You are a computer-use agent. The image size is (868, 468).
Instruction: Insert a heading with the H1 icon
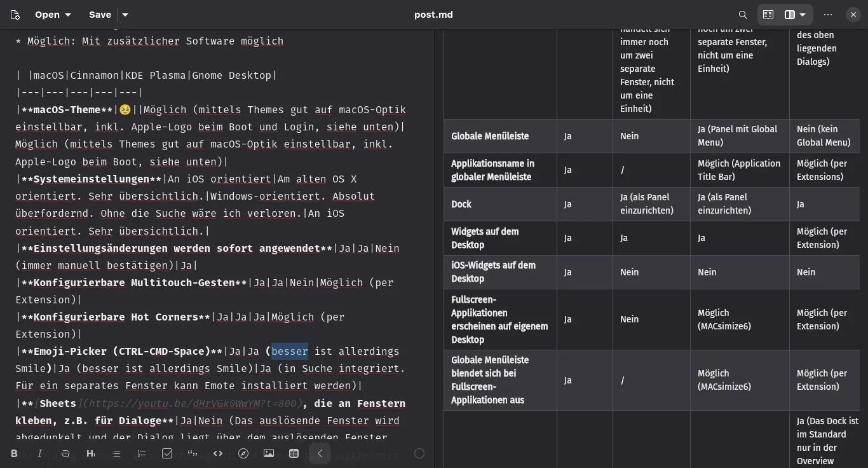point(90,453)
